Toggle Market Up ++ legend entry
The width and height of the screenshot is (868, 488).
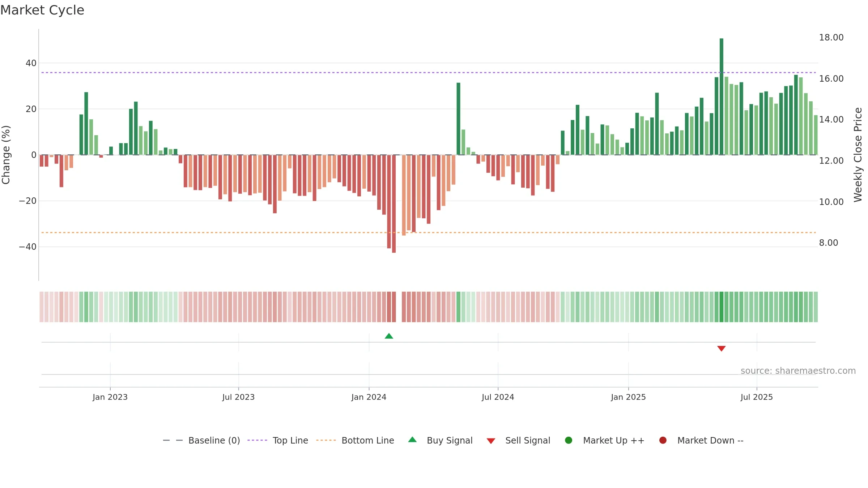coord(605,440)
